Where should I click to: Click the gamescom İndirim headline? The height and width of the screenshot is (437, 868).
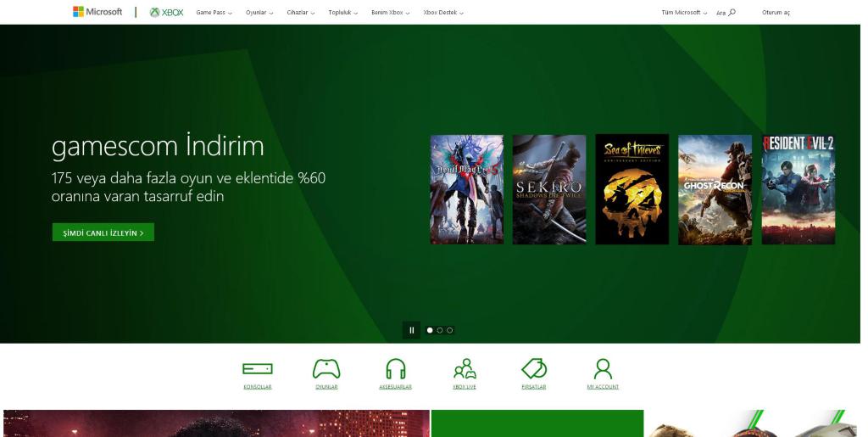(158, 146)
